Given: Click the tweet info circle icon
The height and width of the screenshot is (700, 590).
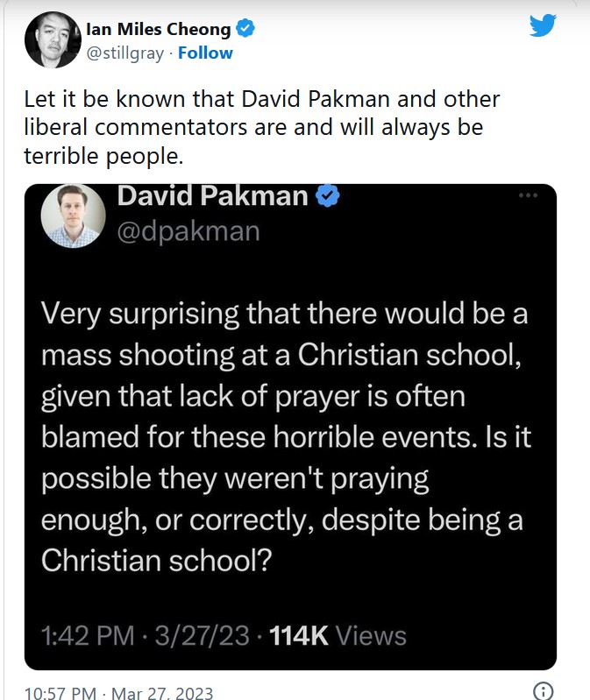Looking at the screenshot, I should point(544,691).
